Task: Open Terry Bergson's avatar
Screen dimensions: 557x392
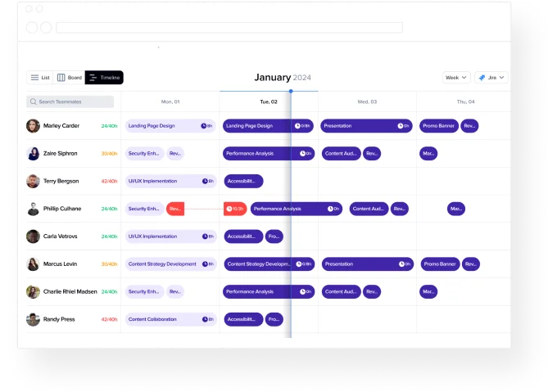Action: coord(33,181)
